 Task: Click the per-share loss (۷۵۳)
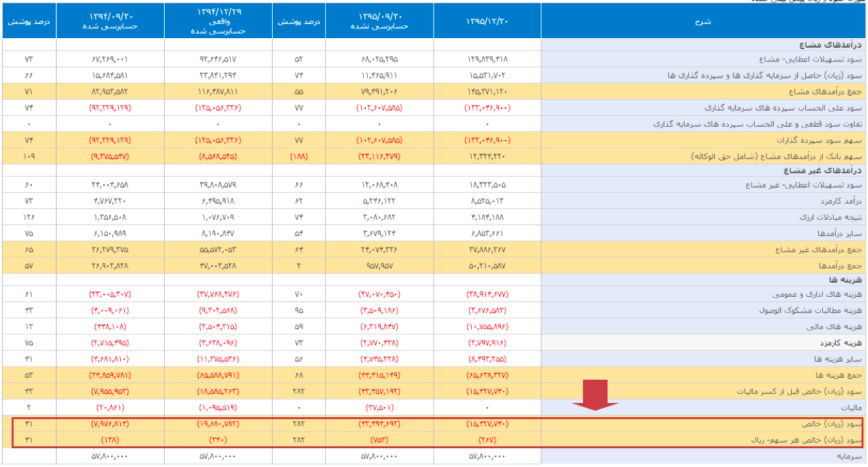coord(379,440)
